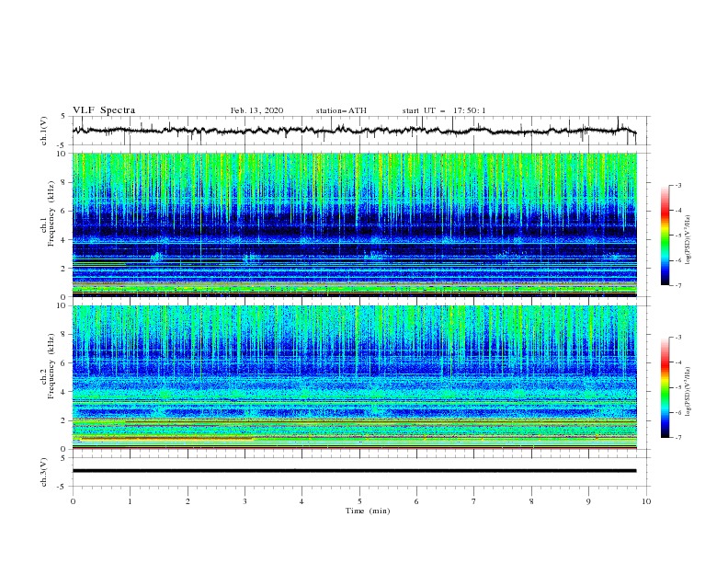Click the ch.2 spectrogram plot
The image size is (728, 563).
click(x=354, y=377)
